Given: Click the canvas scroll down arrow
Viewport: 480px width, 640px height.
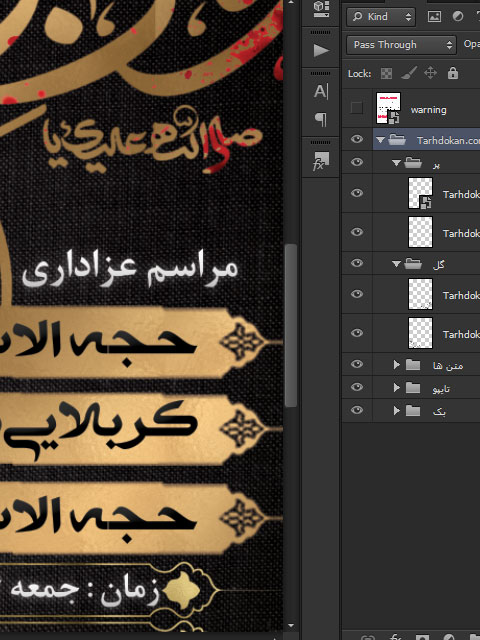Looking at the screenshot, I should pyautogui.click(x=291, y=625).
